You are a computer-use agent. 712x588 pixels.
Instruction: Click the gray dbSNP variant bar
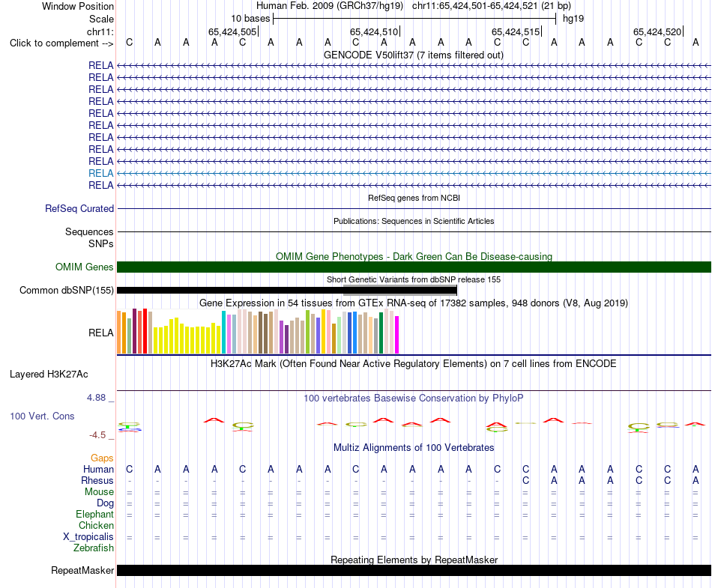(x=400, y=291)
